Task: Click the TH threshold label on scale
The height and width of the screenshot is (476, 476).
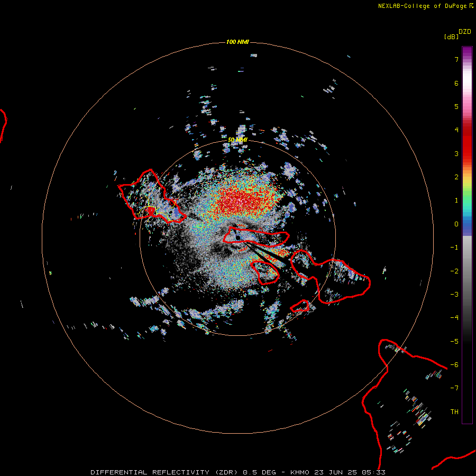Action: tap(454, 412)
